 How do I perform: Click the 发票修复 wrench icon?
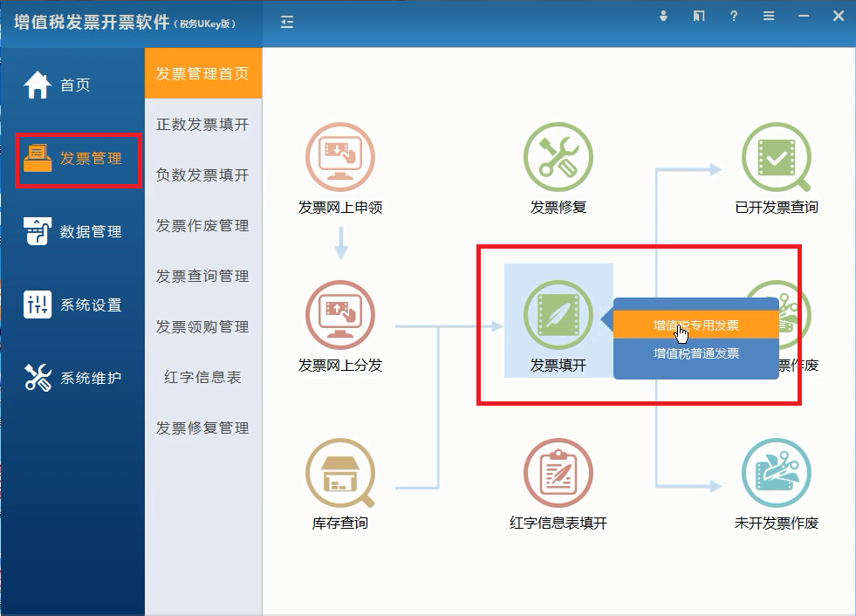pyautogui.click(x=558, y=157)
